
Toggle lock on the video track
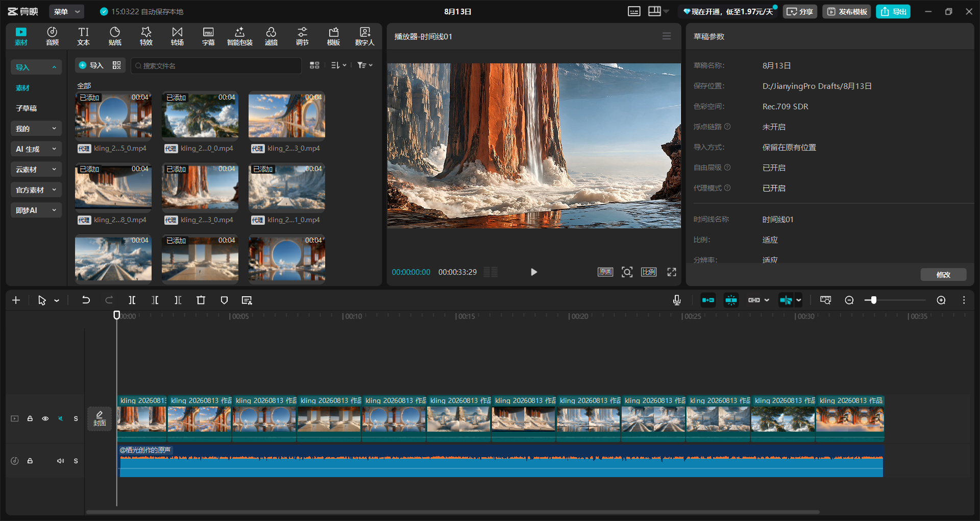[x=30, y=419]
